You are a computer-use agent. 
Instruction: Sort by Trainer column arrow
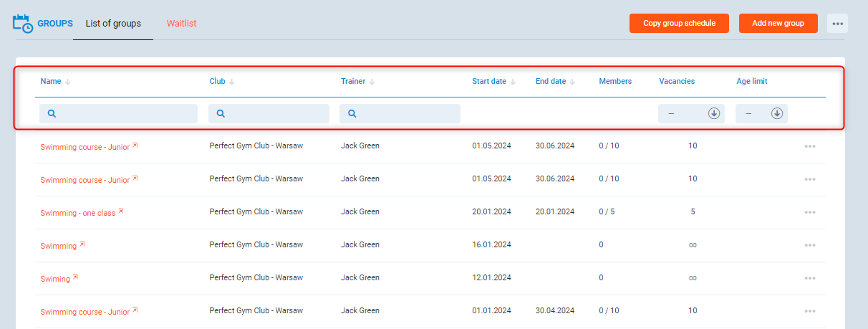tap(372, 82)
